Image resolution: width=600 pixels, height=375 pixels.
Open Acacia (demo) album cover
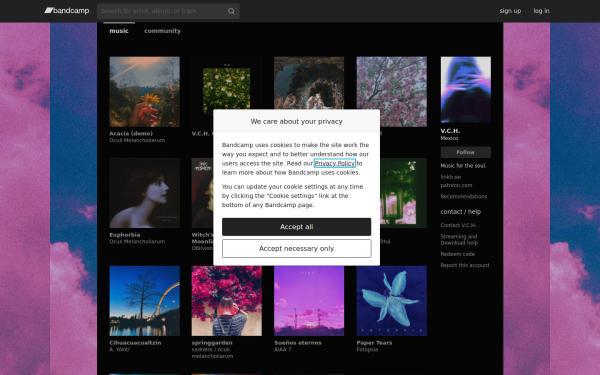tap(145, 92)
